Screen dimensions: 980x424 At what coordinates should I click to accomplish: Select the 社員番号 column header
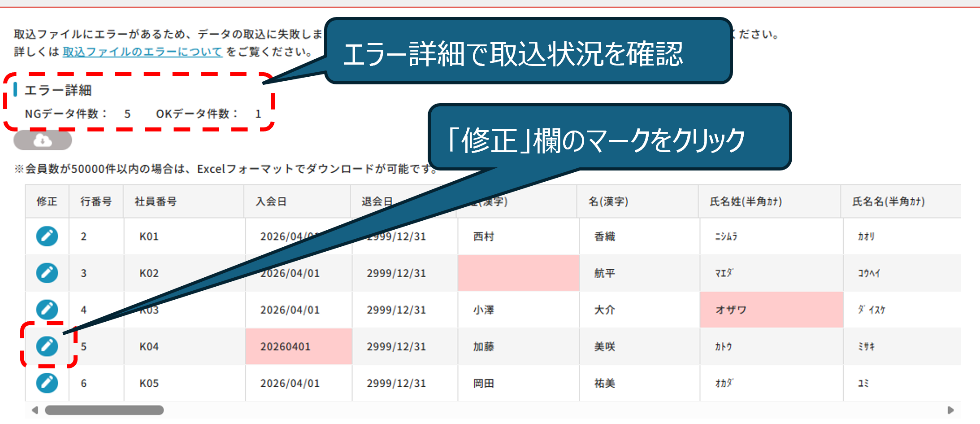click(156, 201)
